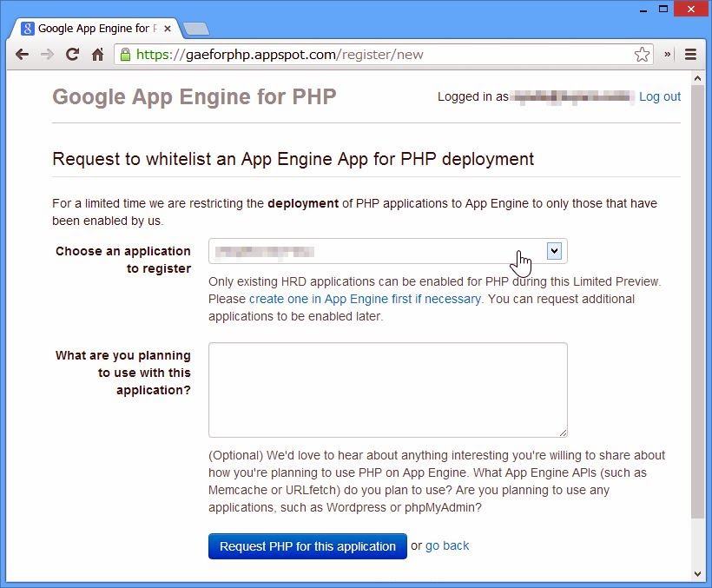712x588 pixels.
Task: Show hidden extensions via the chevron icon
Action: pos(668,55)
